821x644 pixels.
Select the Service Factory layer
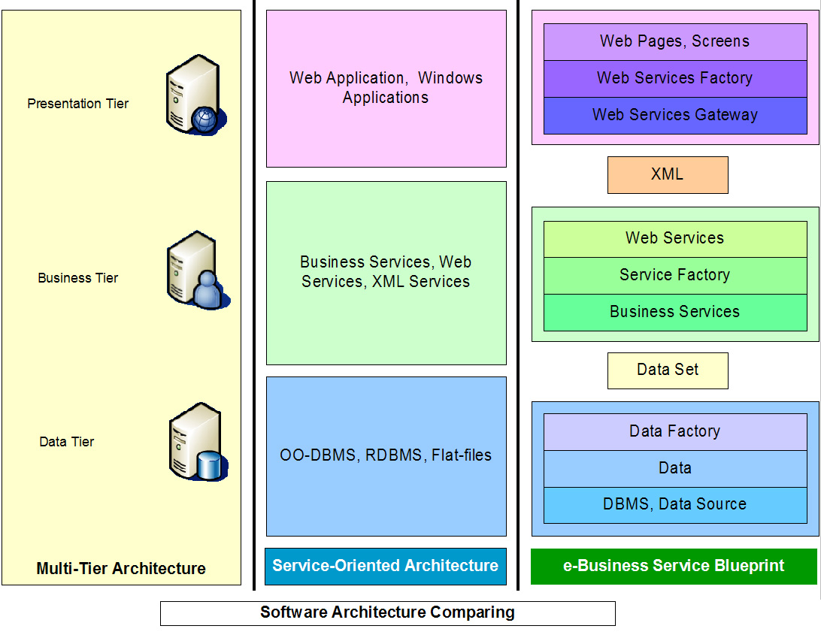pyautogui.click(x=674, y=275)
